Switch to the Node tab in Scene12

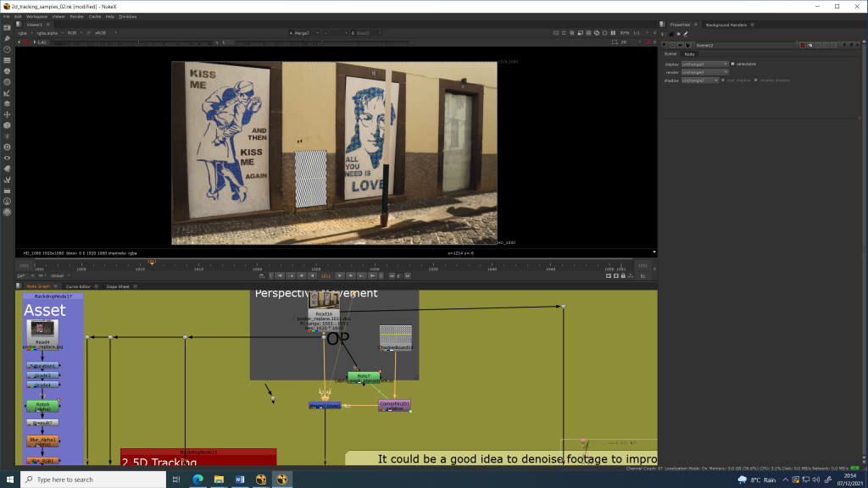pos(689,54)
